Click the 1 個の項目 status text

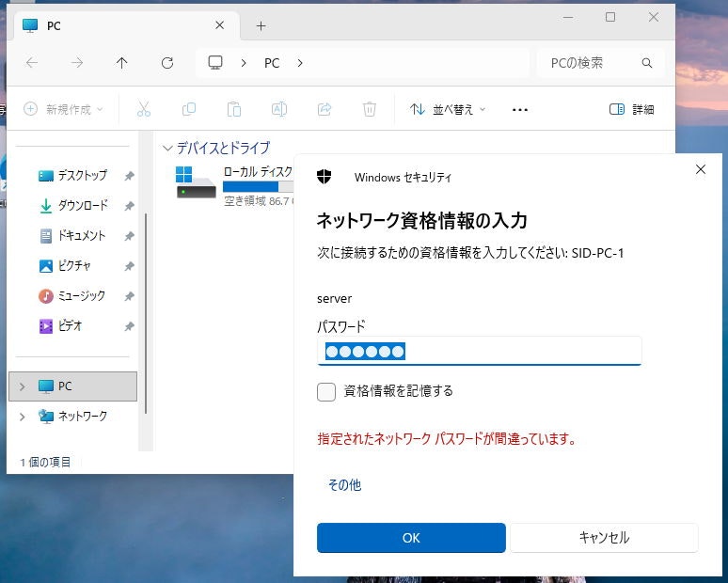[45, 463]
